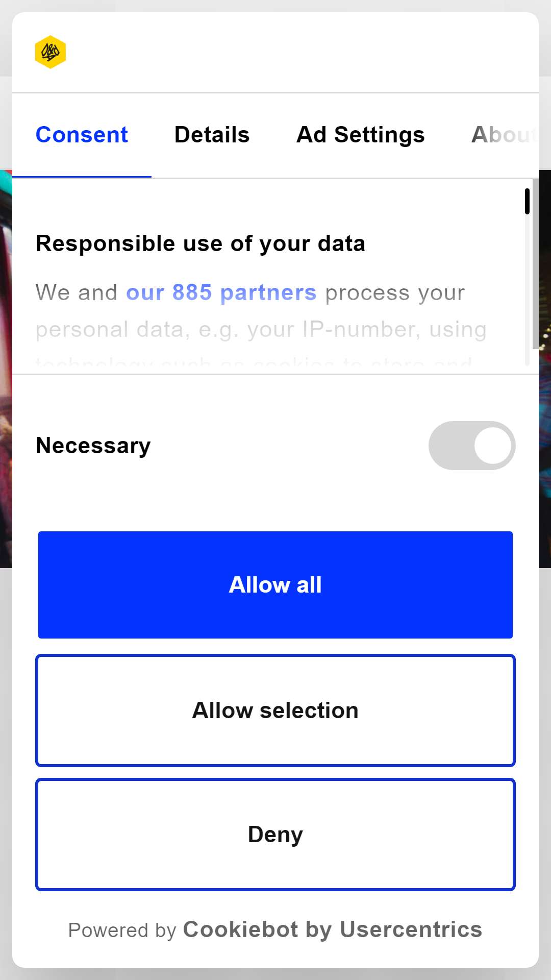This screenshot has width=551, height=980.
Task: Click the Deny button
Action: (x=275, y=835)
